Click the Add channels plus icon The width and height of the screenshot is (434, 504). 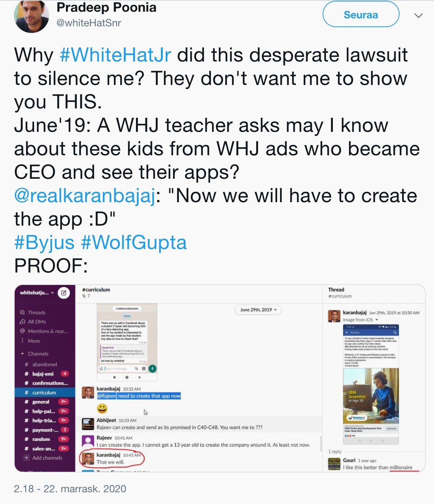click(26, 458)
